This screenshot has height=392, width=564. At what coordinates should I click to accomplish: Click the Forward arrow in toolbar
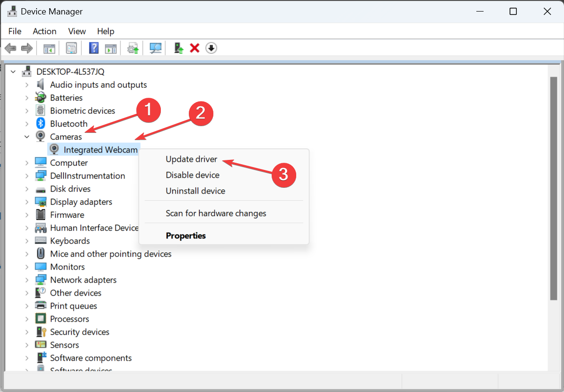point(27,48)
